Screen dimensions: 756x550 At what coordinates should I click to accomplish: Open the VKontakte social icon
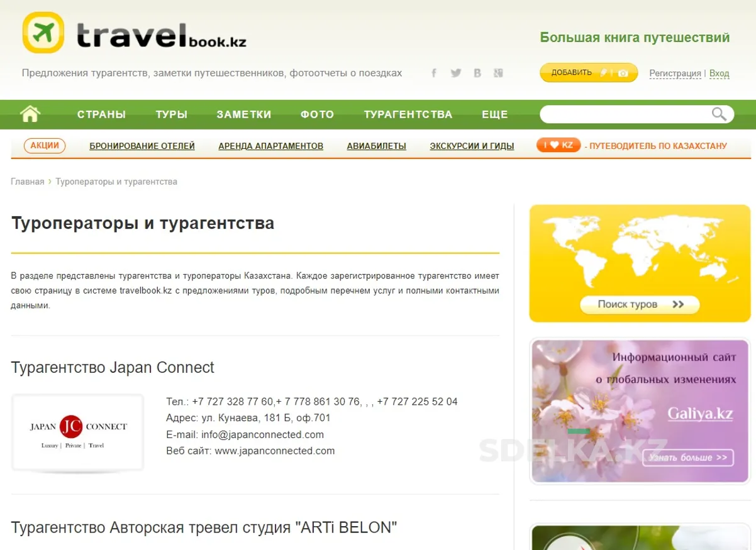pos(477,73)
